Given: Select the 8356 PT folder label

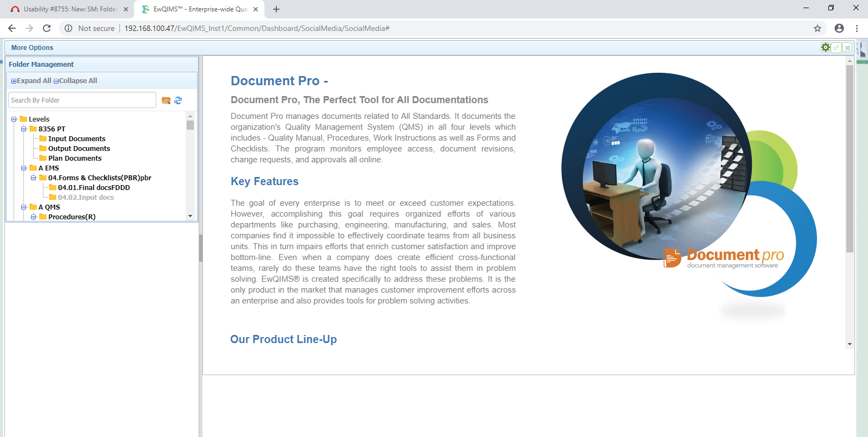Looking at the screenshot, I should click(x=52, y=129).
